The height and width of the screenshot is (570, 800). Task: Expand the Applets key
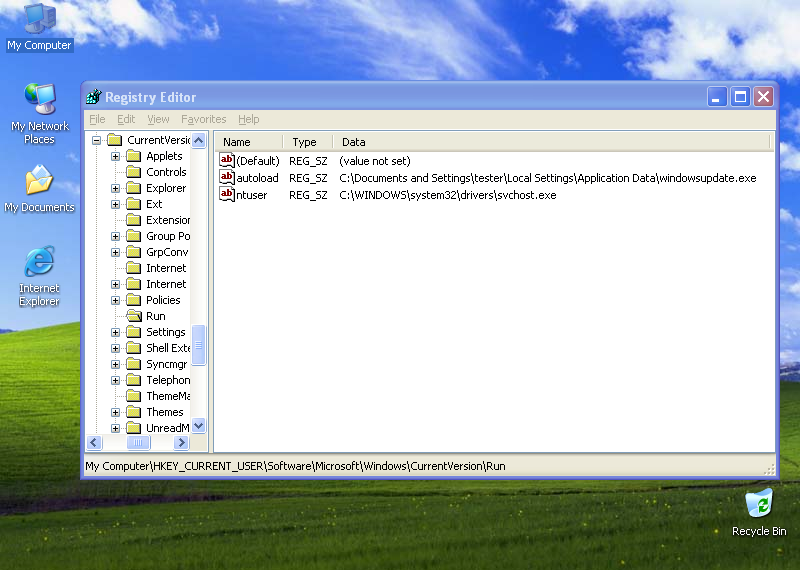pyautogui.click(x=115, y=156)
